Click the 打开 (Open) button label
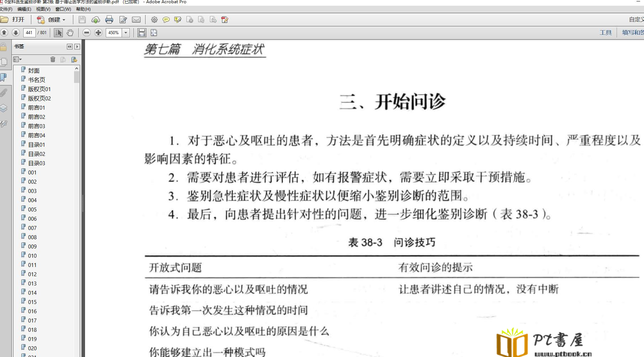This screenshot has height=357, width=644. (18, 20)
